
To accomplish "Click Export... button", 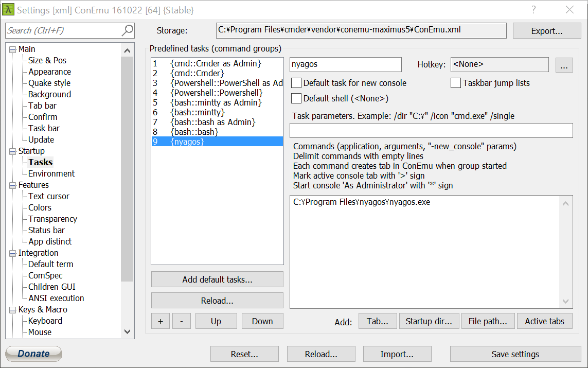I will (547, 31).
